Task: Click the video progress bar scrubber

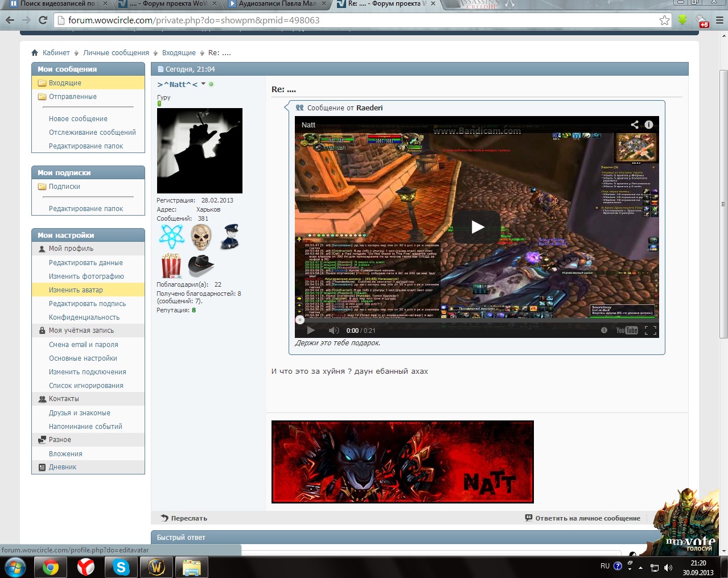Action: coord(299,320)
